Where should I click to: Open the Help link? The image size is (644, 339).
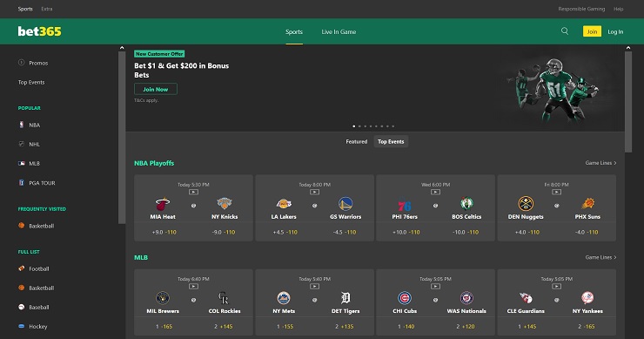619,9
